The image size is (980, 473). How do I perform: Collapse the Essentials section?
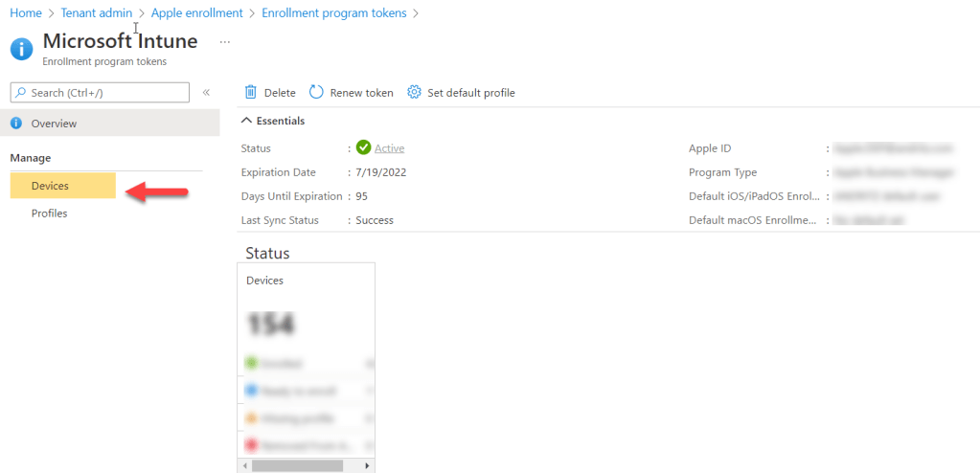pyautogui.click(x=246, y=121)
